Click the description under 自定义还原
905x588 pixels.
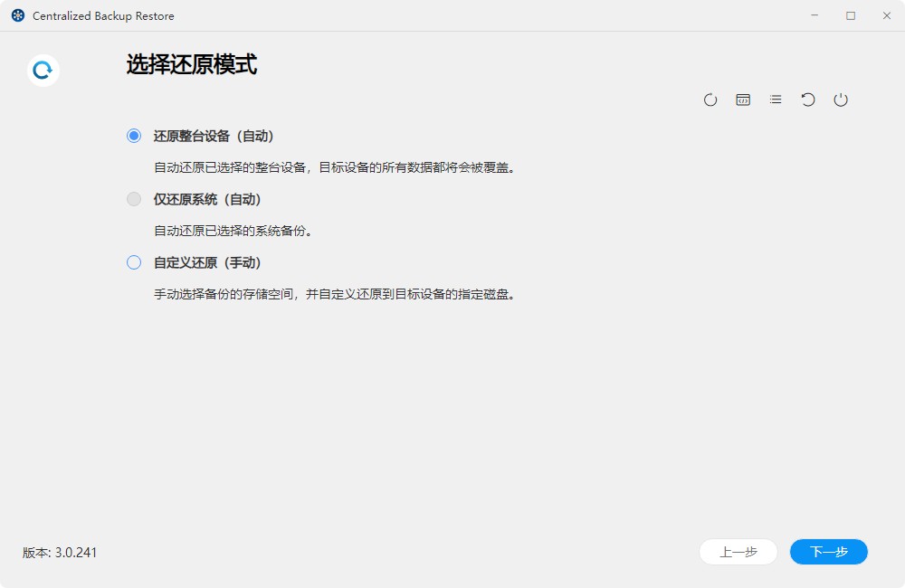[x=335, y=294]
